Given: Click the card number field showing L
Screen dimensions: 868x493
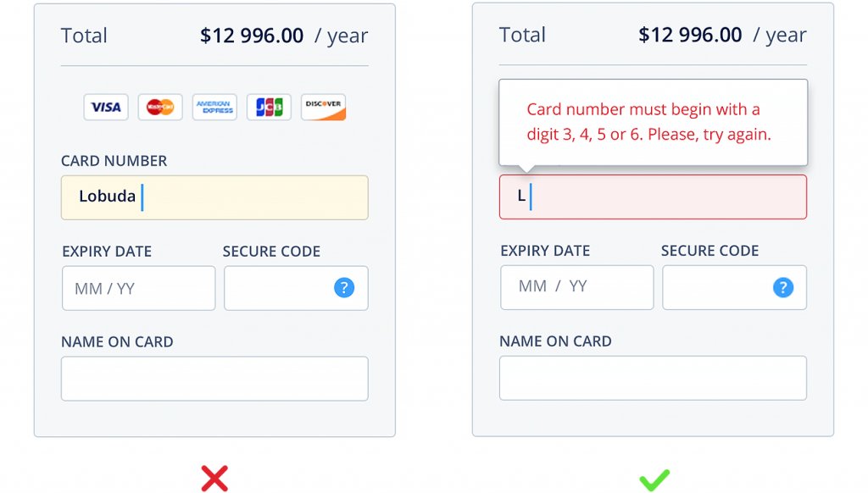Looking at the screenshot, I should point(653,196).
